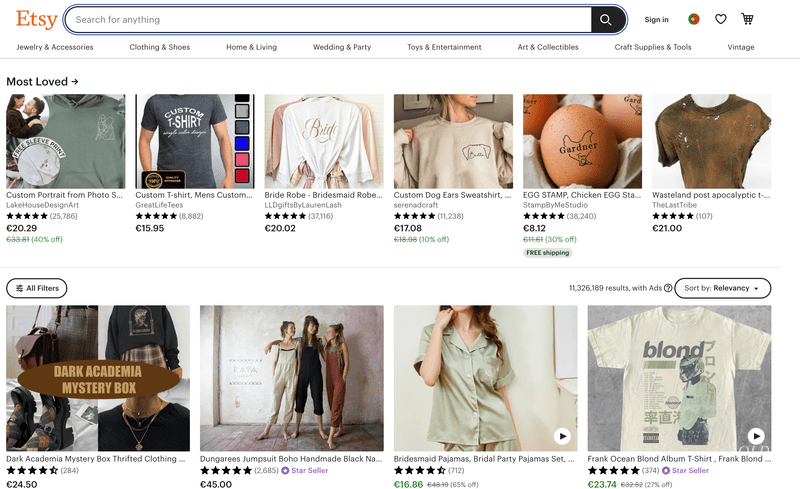This screenshot has width=800, height=489.
Task: Open Art & Collectibles category
Action: click(x=548, y=47)
